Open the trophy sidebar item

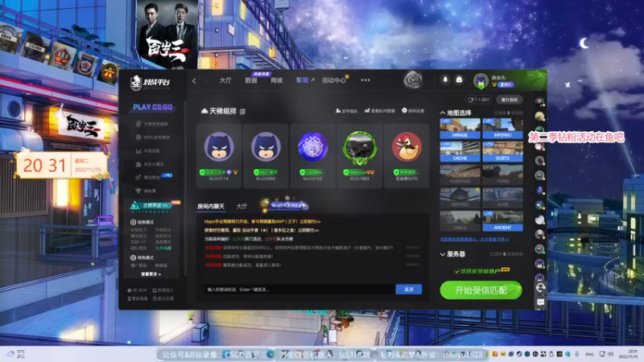tap(146, 191)
